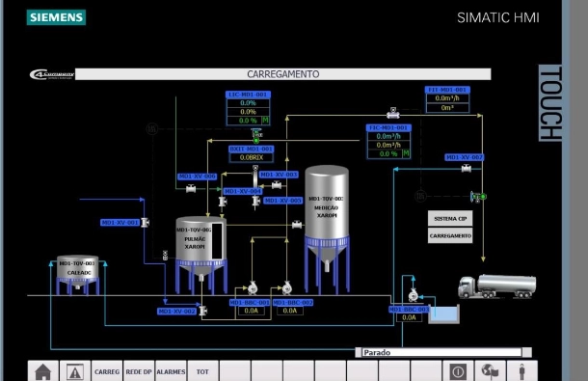The image size is (588, 381).
Task: Toggle the M mode in FIC-MD1-001
Action: (406, 153)
